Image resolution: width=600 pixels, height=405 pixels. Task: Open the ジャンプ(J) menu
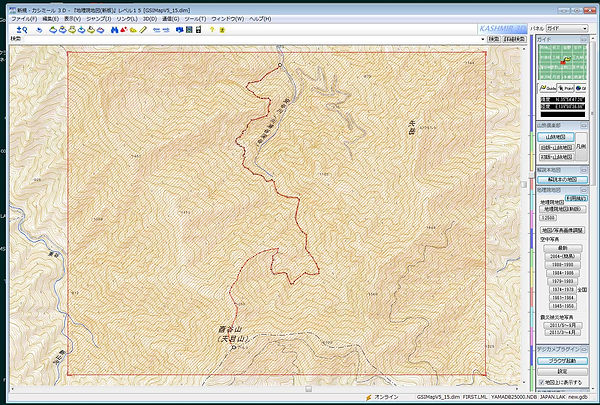tap(98, 19)
